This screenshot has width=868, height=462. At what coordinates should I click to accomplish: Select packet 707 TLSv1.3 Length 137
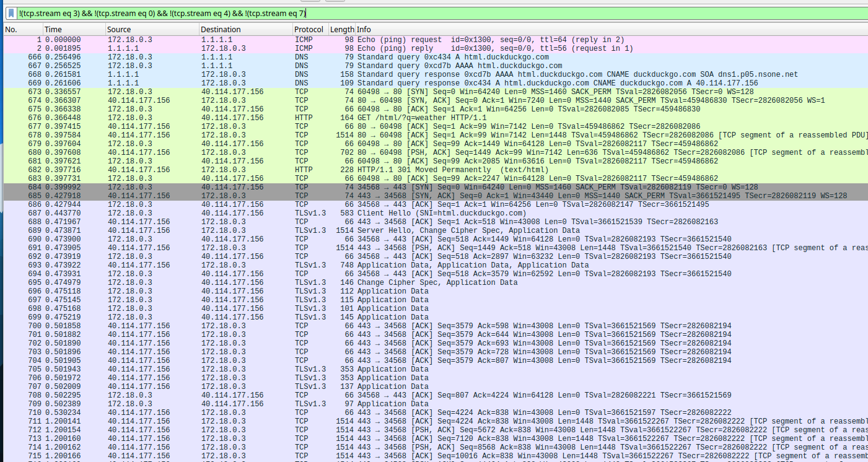coord(436,386)
